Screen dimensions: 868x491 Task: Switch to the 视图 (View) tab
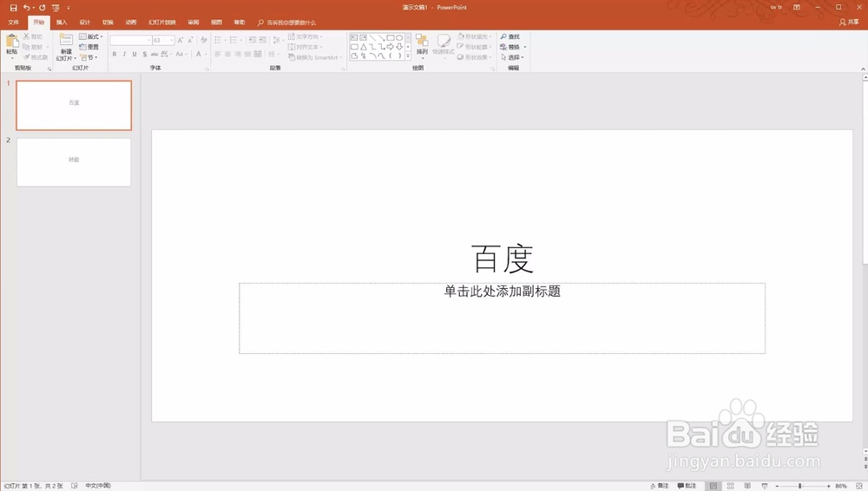(x=216, y=23)
